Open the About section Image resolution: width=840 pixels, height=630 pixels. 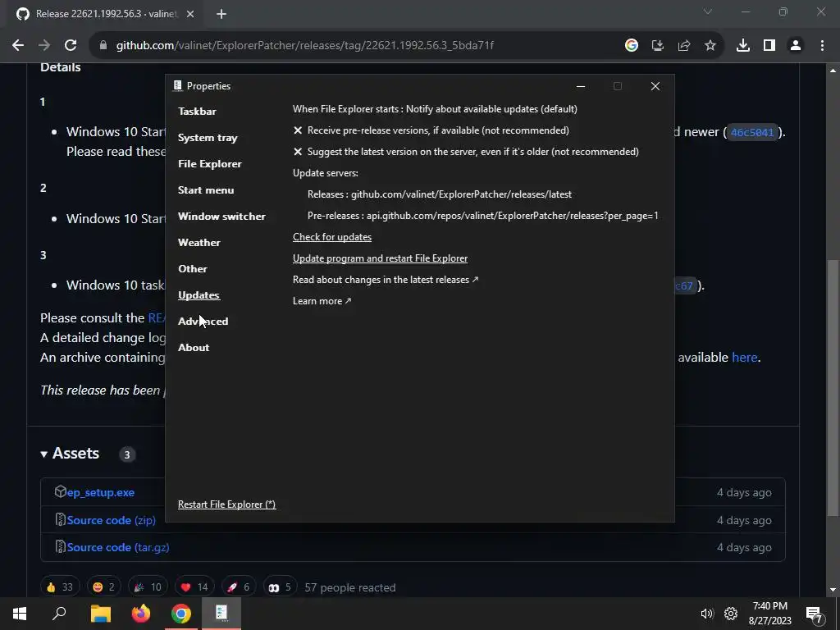194,348
